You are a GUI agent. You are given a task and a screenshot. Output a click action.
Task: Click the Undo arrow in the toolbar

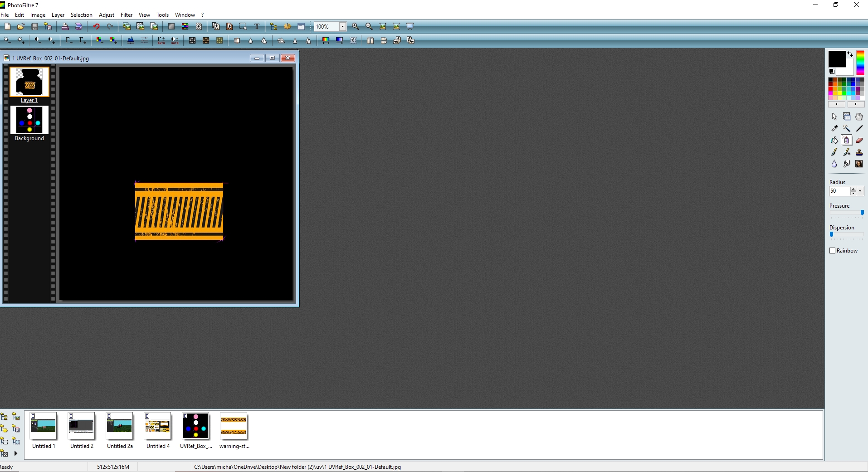[x=96, y=26]
